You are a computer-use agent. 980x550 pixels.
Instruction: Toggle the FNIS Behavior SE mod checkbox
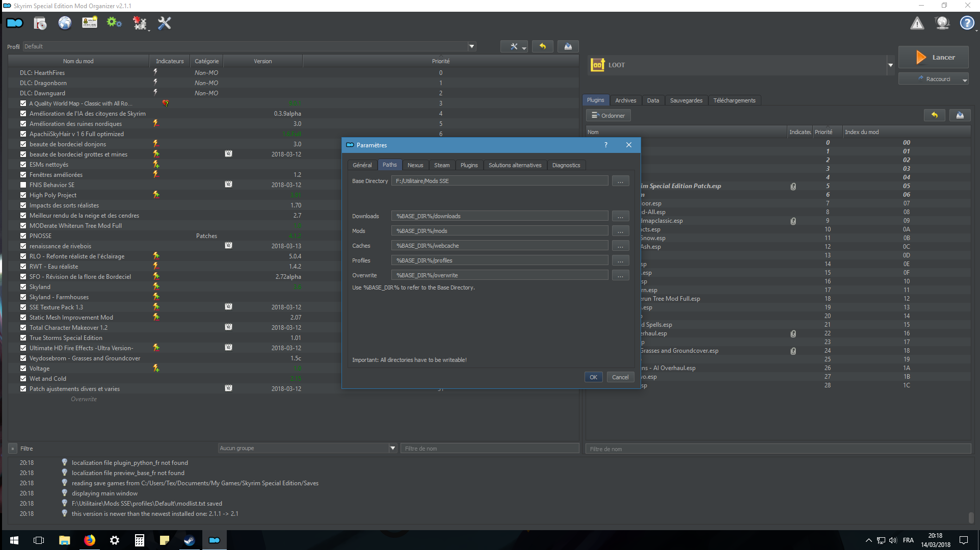point(23,185)
